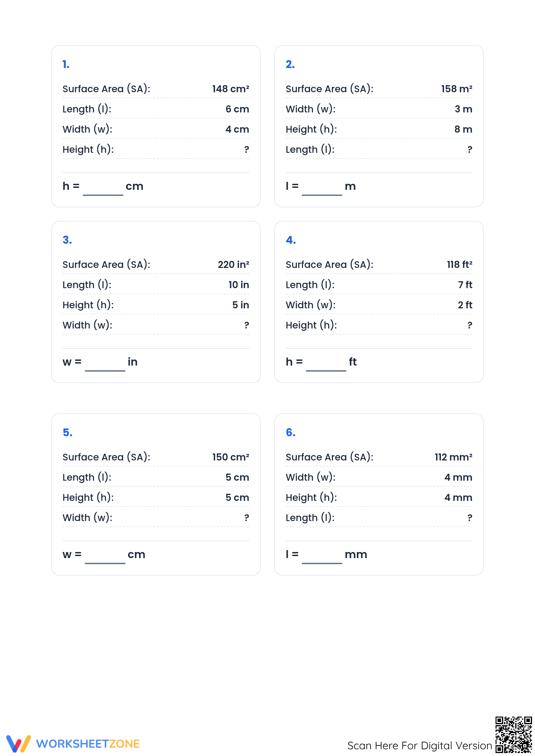Select the problem number 1 heading
The width and height of the screenshot is (535, 756).
(x=66, y=64)
